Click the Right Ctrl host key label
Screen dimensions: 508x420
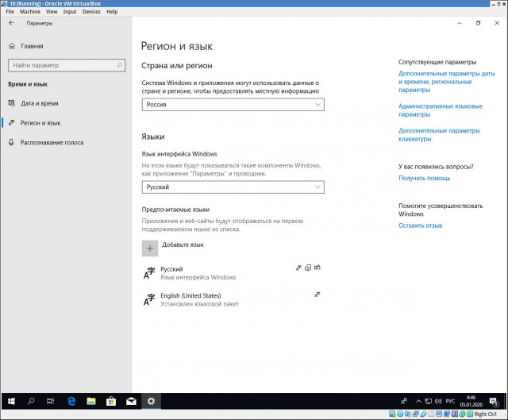[x=485, y=414]
